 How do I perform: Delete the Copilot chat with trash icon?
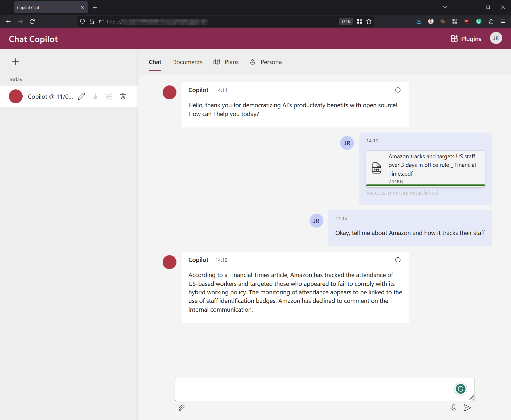tap(123, 96)
